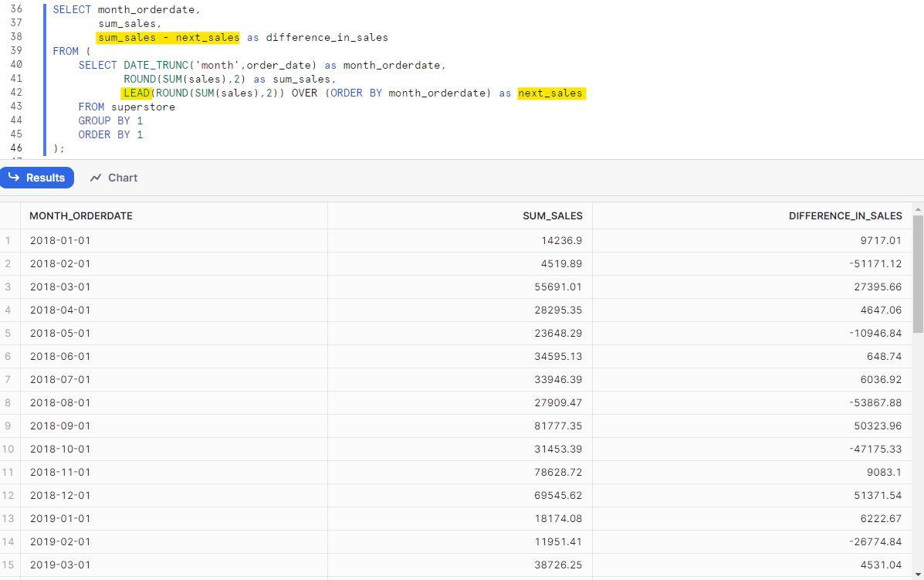Click the DIFFERENCE_IN_SALES column header
The image size is (924, 580).
pos(844,215)
